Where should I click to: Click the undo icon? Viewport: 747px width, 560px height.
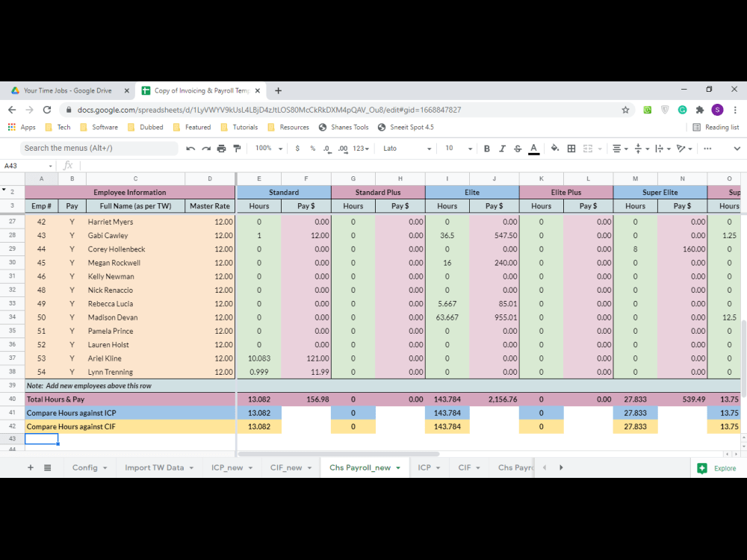pos(190,149)
